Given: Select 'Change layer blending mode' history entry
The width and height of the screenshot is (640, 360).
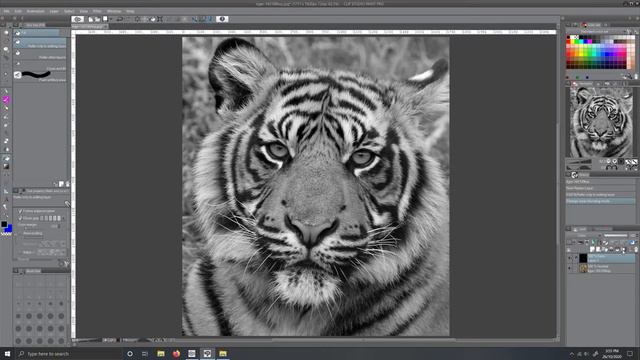Looking at the screenshot, I should click(600, 201).
